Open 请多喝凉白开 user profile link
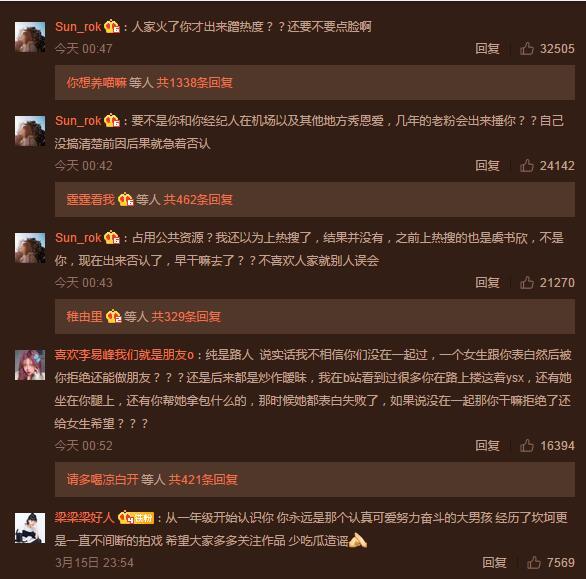Viewport: 586px width, 579px height. [102, 480]
